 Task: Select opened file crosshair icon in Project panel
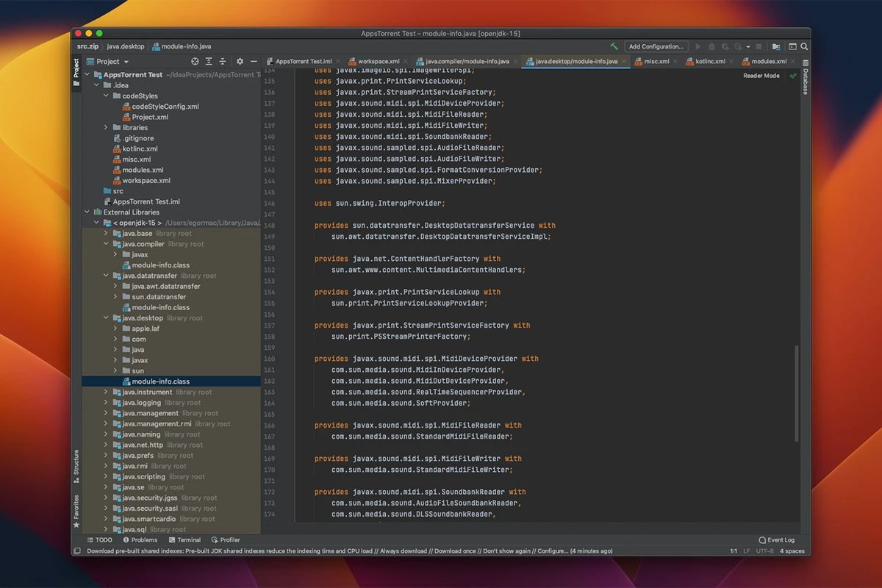tap(195, 62)
